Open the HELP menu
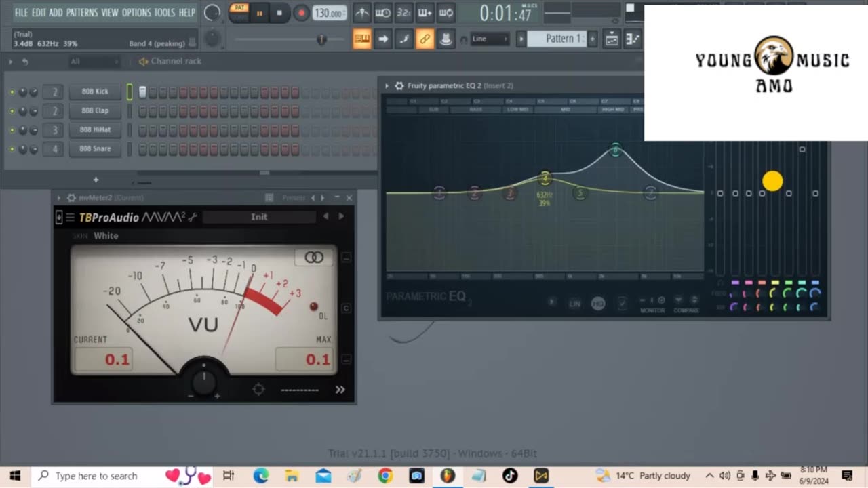This screenshot has width=868, height=488. click(186, 12)
